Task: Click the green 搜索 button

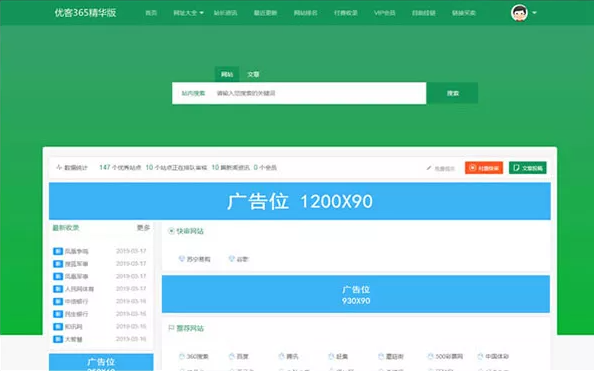Action: click(452, 93)
